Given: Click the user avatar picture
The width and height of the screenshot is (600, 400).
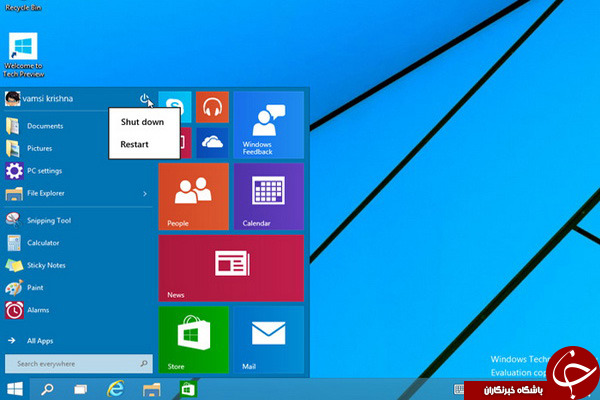Looking at the screenshot, I should (12, 99).
